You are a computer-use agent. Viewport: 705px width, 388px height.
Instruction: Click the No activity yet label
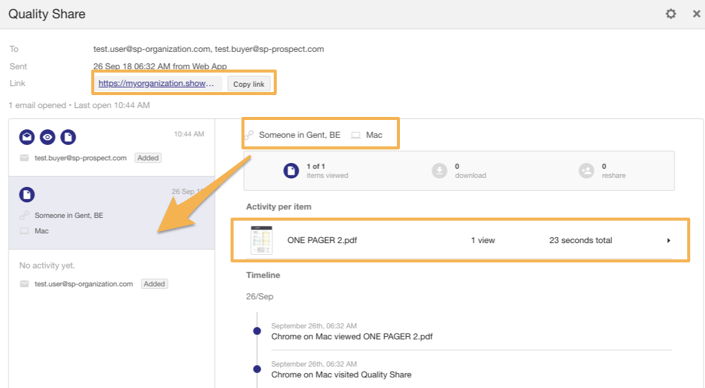pyautogui.click(x=47, y=265)
